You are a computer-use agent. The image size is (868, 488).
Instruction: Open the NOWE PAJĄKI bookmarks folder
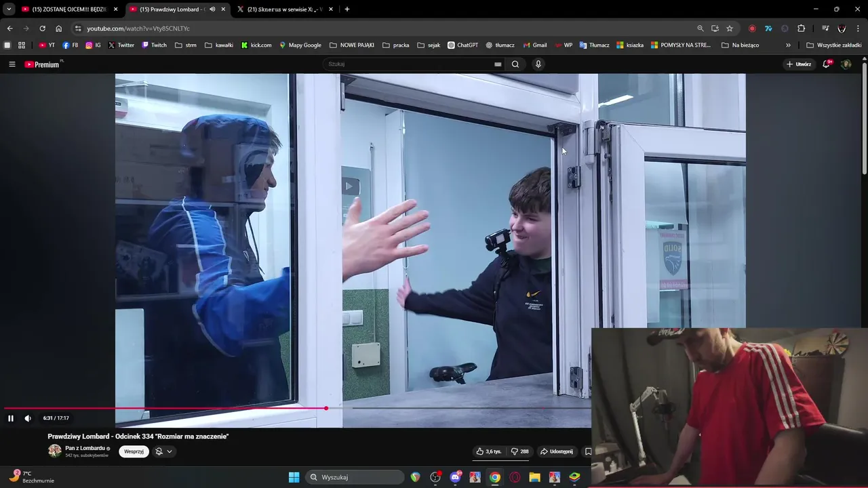click(x=352, y=45)
